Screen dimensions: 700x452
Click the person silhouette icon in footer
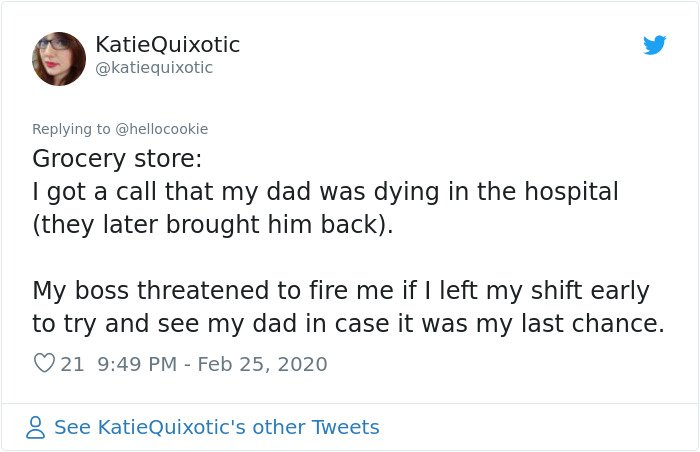35,427
